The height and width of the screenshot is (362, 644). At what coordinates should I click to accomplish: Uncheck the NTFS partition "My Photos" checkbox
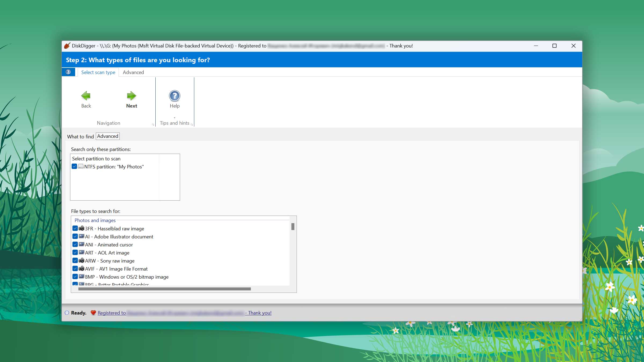point(74,167)
